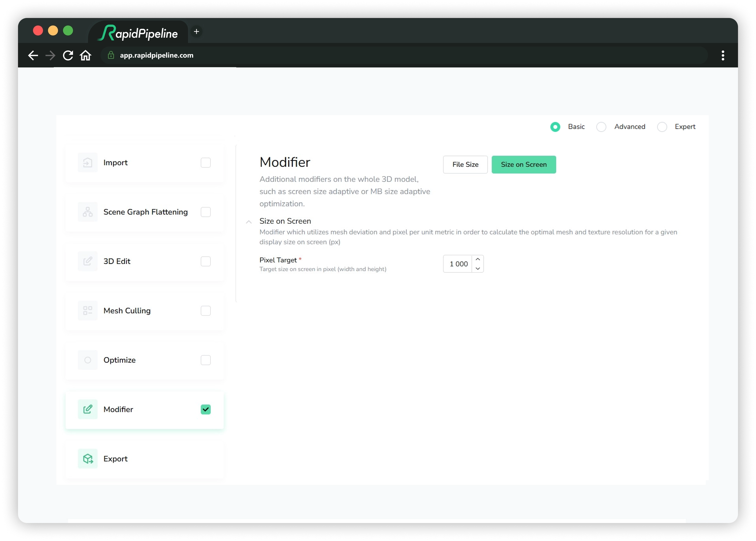Click the Optimize circle icon
The height and width of the screenshot is (541, 756).
[87, 360]
